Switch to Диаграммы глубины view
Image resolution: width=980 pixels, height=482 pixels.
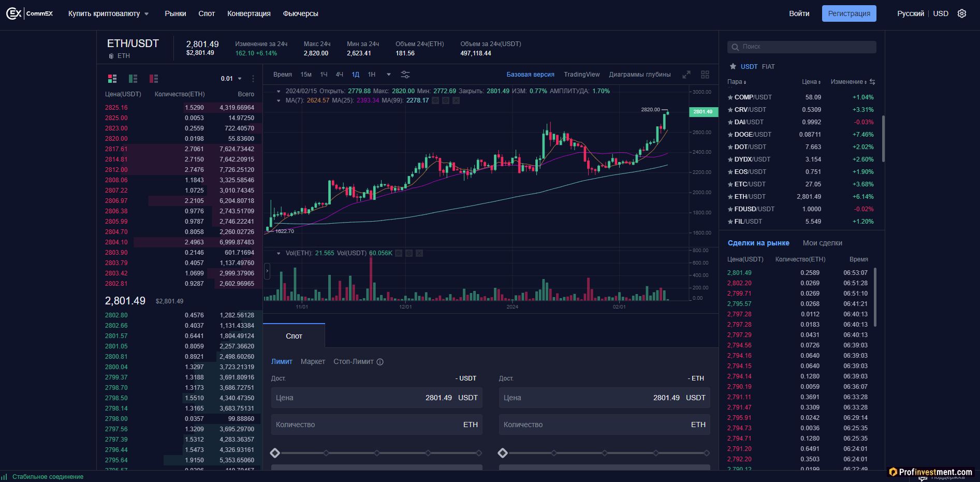coord(640,75)
